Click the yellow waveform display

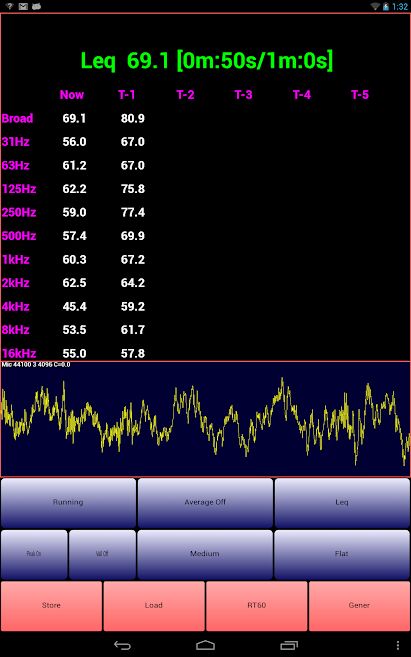click(x=205, y=419)
